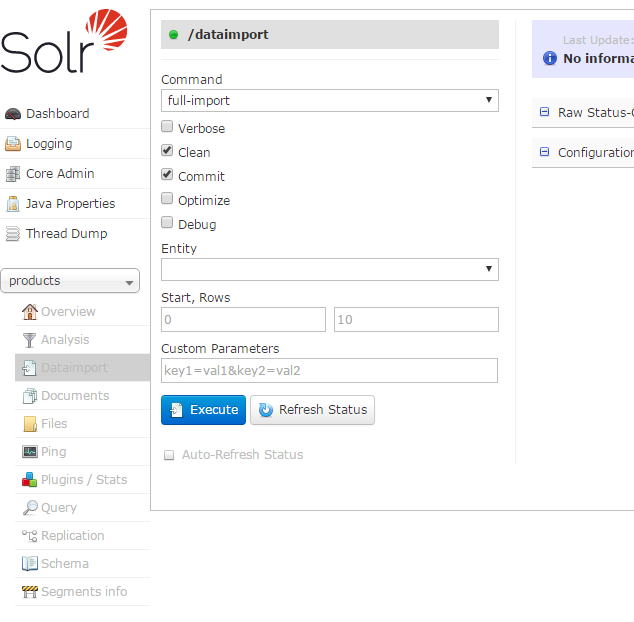Screen dimensions: 634x622
Task: Click the Core Admin server icon
Action: tap(13, 174)
